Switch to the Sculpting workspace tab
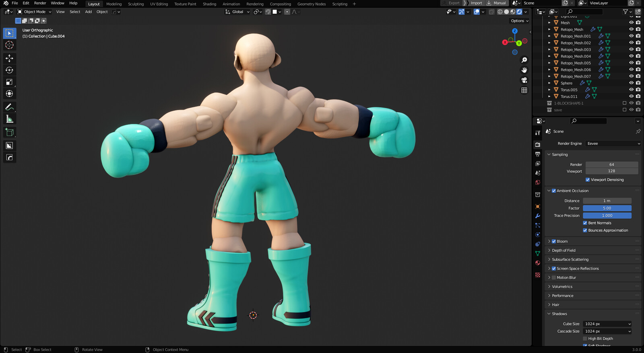Image resolution: width=644 pixels, height=353 pixels. (x=136, y=4)
